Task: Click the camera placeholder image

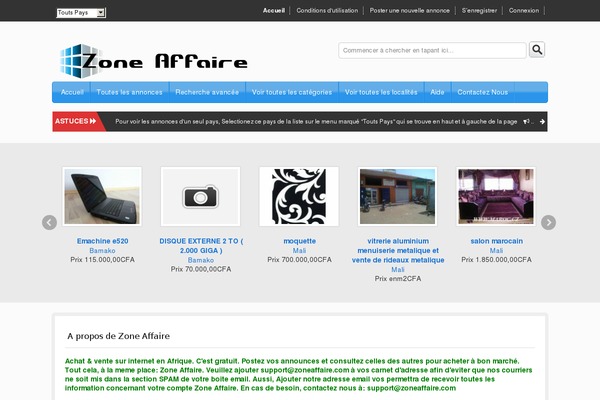Action: (x=201, y=196)
